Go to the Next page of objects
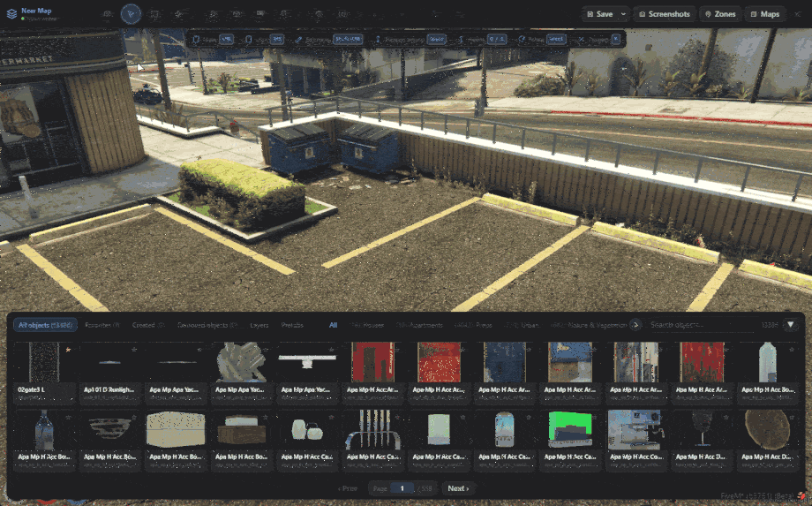This screenshot has height=506, width=812. point(458,488)
